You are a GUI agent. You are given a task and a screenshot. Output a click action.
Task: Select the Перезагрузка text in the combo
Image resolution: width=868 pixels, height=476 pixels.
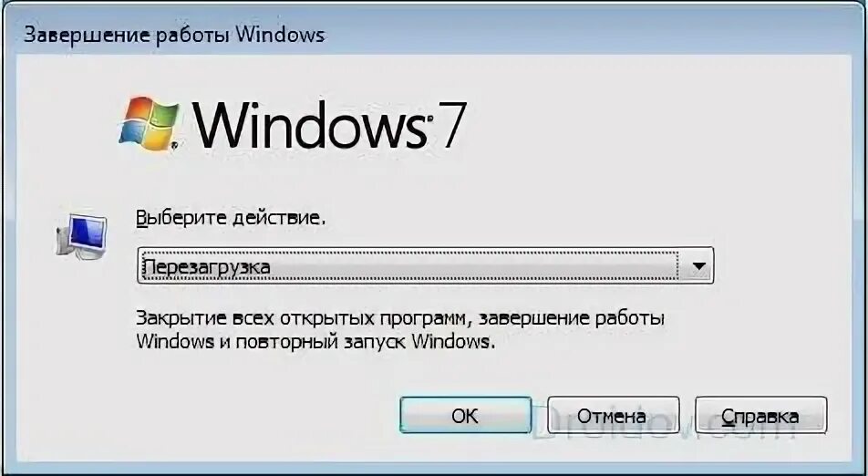pos(206,267)
